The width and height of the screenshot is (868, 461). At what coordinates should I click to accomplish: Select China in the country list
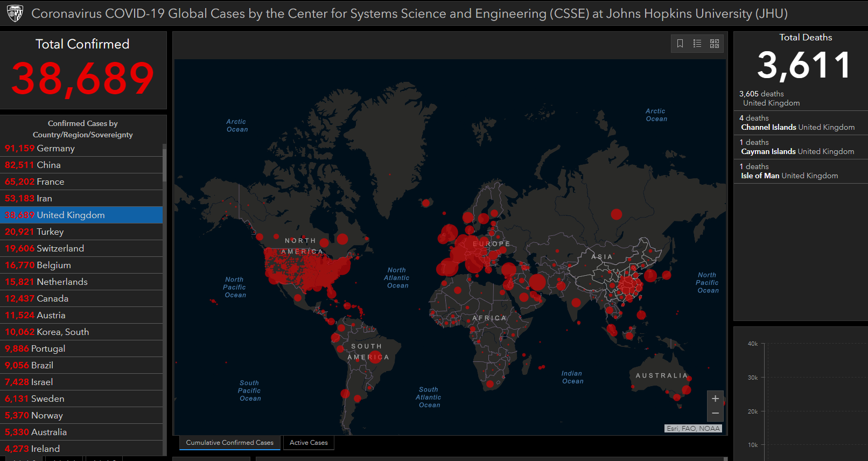pyautogui.click(x=81, y=165)
